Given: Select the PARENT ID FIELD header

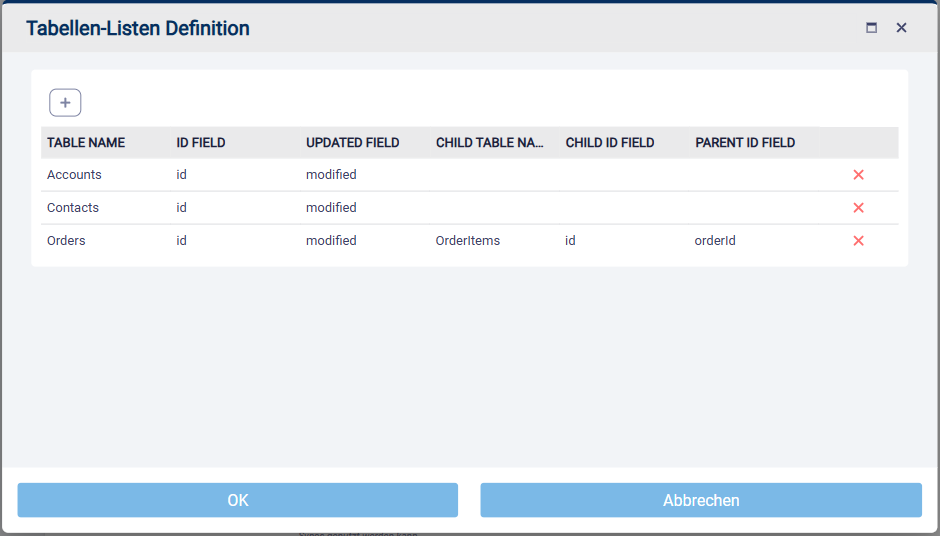Looking at the screenshot, I should [x=745, y=143].
